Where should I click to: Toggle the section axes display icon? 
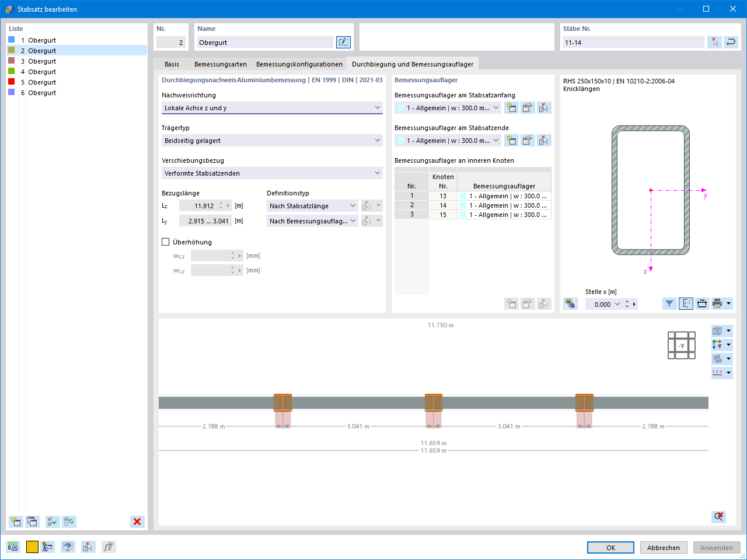tap(686, 303)
